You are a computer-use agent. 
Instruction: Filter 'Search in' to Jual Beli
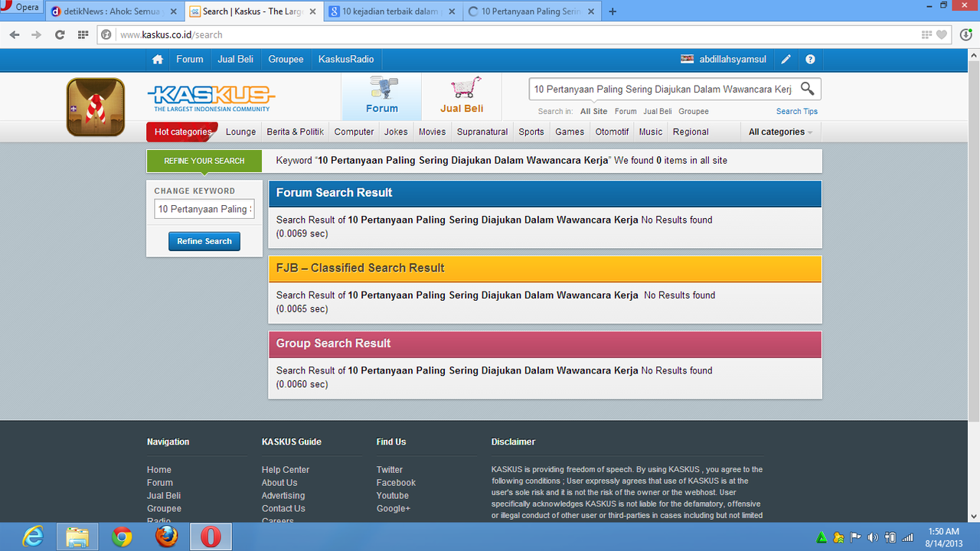point(658,112)
